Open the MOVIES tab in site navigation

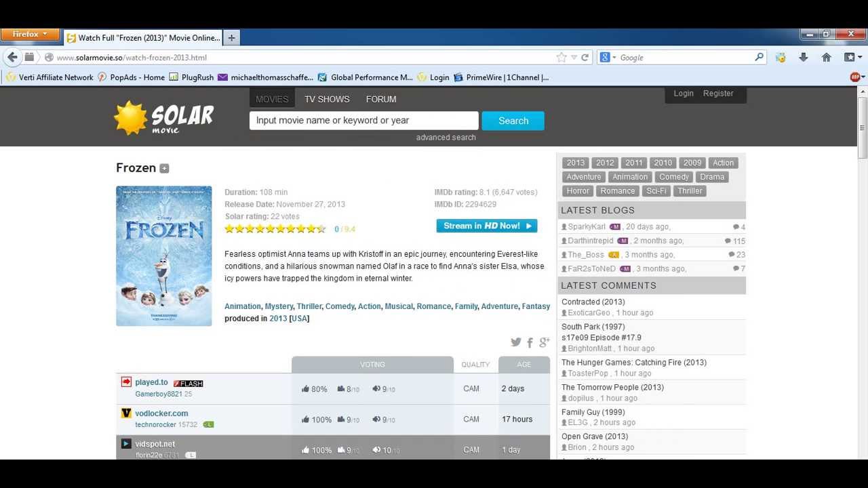click(x=272, y=99)
